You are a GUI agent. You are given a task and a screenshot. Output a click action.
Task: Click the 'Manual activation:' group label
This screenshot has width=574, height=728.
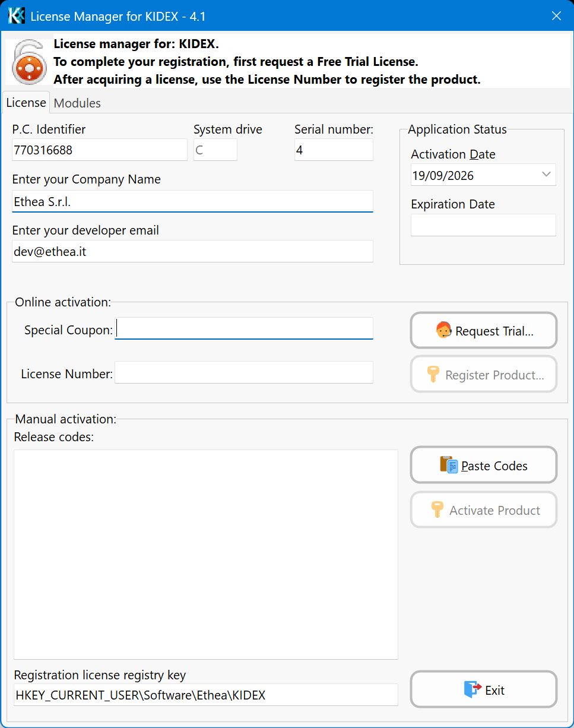point(66,419)
